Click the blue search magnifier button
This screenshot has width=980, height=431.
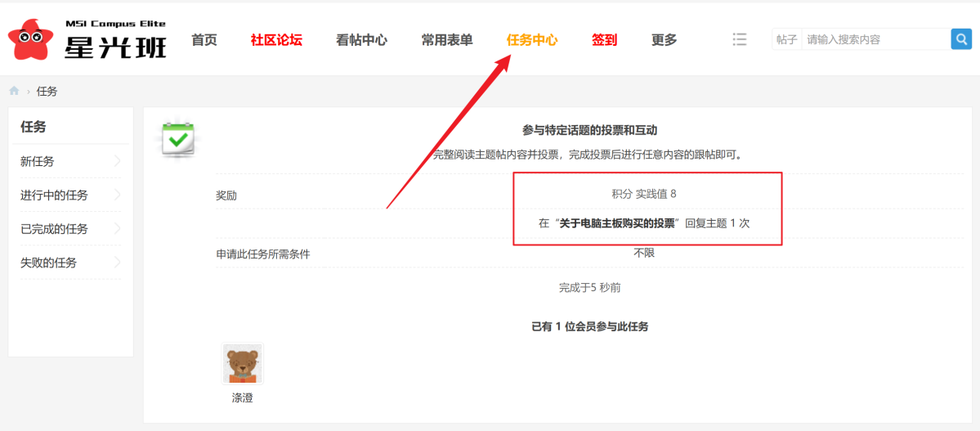(960, 39)
